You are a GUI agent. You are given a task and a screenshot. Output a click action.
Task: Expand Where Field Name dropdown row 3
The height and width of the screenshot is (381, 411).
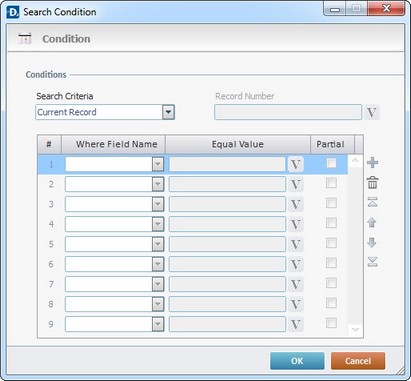[x=158, y=204]
